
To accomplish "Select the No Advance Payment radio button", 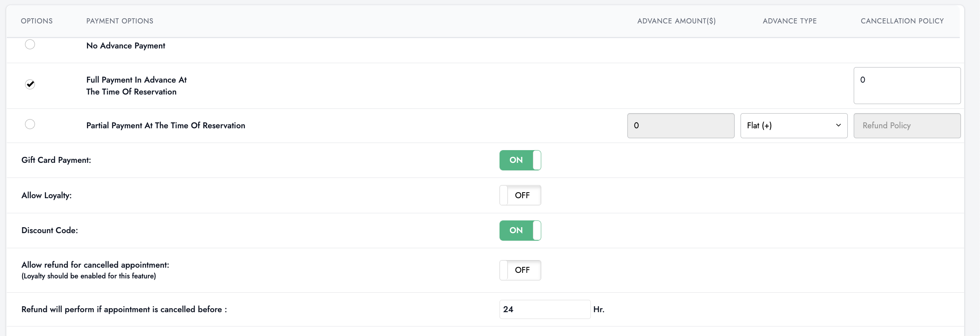I will (30, 44).
